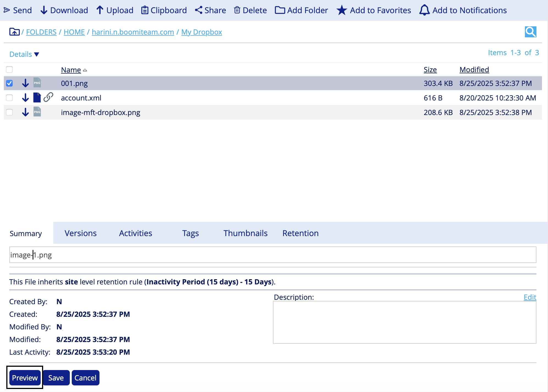Click Add to Favorites star icon
The height and width of the screenshot is (392, 548).
coord(342,10)
